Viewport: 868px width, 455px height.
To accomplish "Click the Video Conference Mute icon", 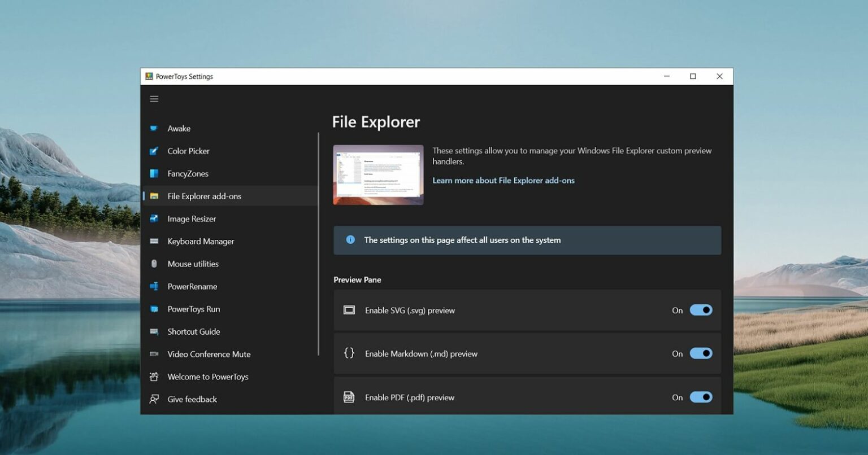I will pyautogui.click(x=153, y=354).
